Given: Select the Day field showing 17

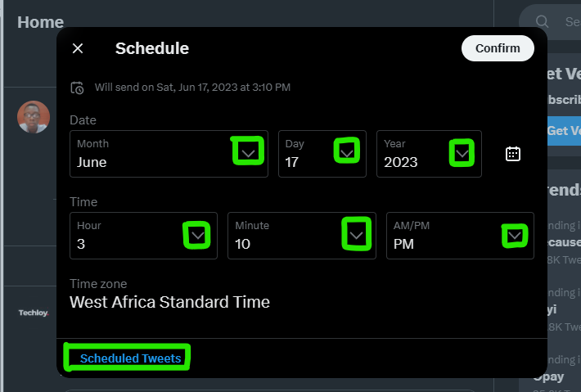Looking at the screenshot, I should pos(322,154).
